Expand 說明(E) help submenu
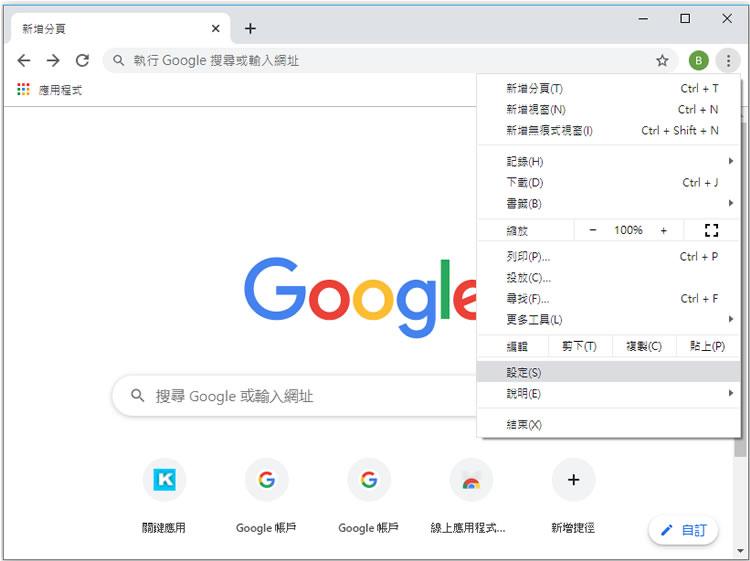This screenshot has width=750, height=561. 608,394
